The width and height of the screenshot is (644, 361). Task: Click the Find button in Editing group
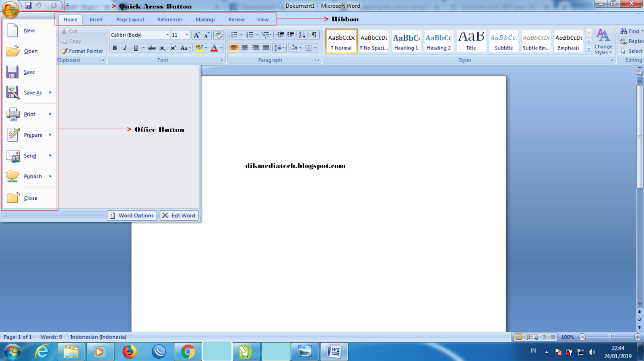pyautogui.click(x=631, y=31)
